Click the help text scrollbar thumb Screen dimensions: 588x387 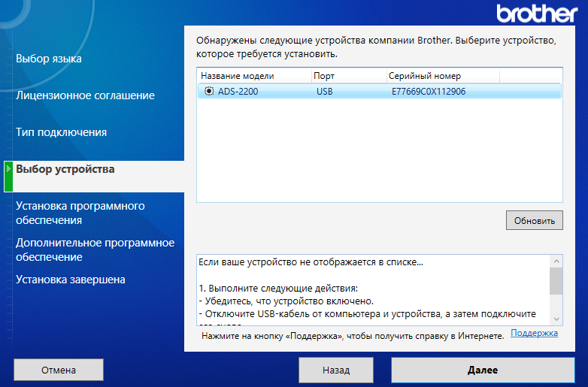click(556, 281)
